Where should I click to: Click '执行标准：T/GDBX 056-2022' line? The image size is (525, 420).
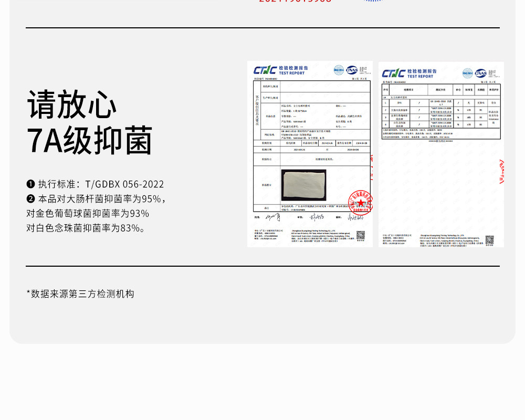[x=101, y=184]
